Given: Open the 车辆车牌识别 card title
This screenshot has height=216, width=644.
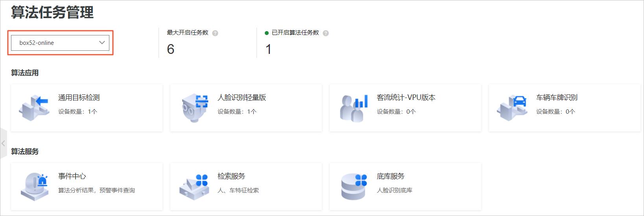Looking at the screenshot, I should 557,98.
